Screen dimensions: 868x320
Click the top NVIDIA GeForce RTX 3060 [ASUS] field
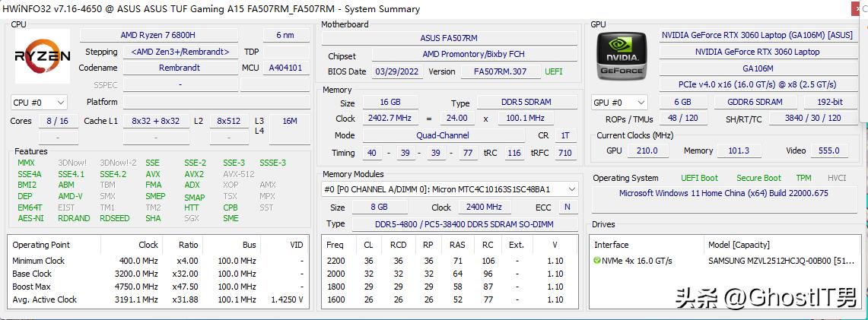tap(756, 35)
